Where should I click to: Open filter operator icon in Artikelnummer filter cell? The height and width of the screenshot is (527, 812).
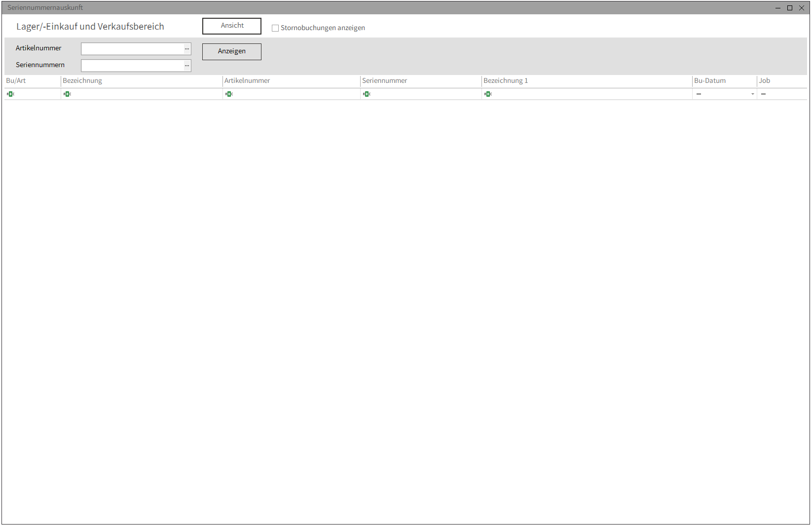(x=229, y=94)
